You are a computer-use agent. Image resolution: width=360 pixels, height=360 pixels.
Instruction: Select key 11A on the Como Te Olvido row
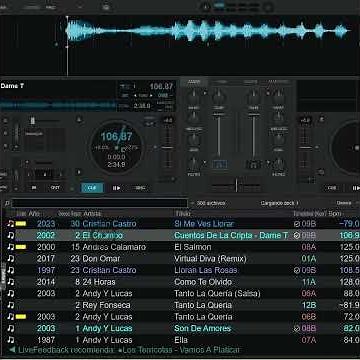pos(308,282)
